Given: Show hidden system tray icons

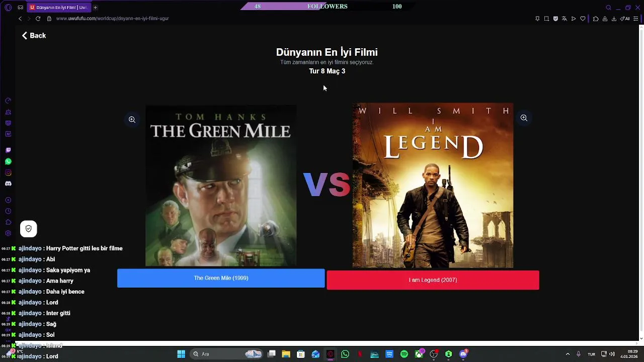Looking at the screenshot, I should [x=568, y=354].
